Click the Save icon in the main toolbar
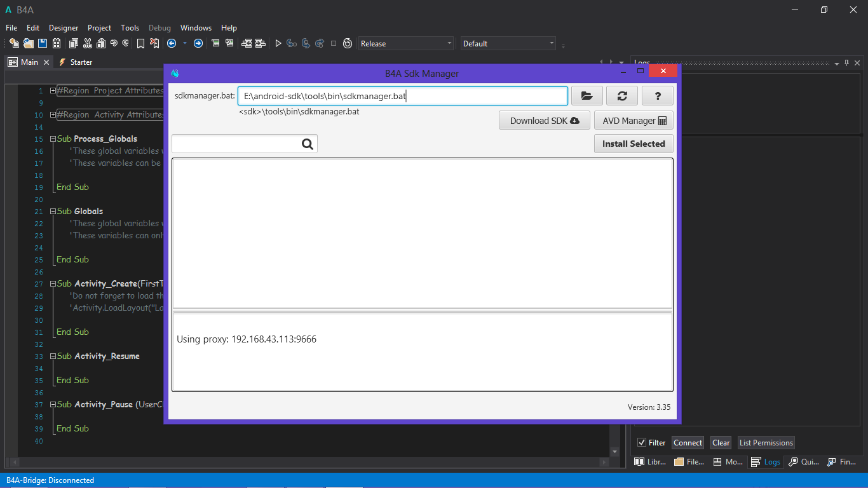This screenshot has width=868, height=488. [42, 44]
